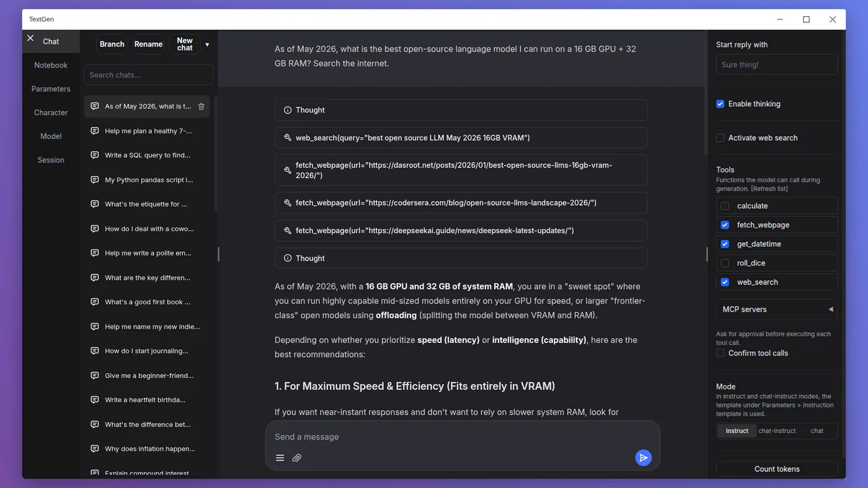Open the hamburger menu in message box
This screenshot has width=868, height=488.
(x=280, y=458)
